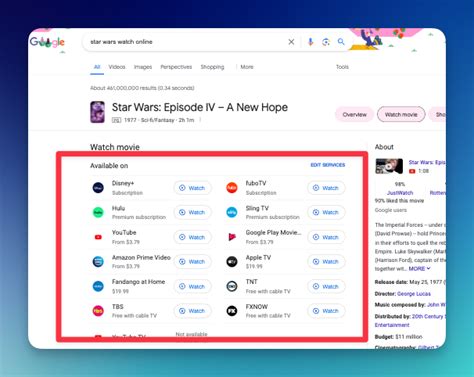Open the George Lucas director link
This screenshot has height=377, width=474.
[414, 294]
